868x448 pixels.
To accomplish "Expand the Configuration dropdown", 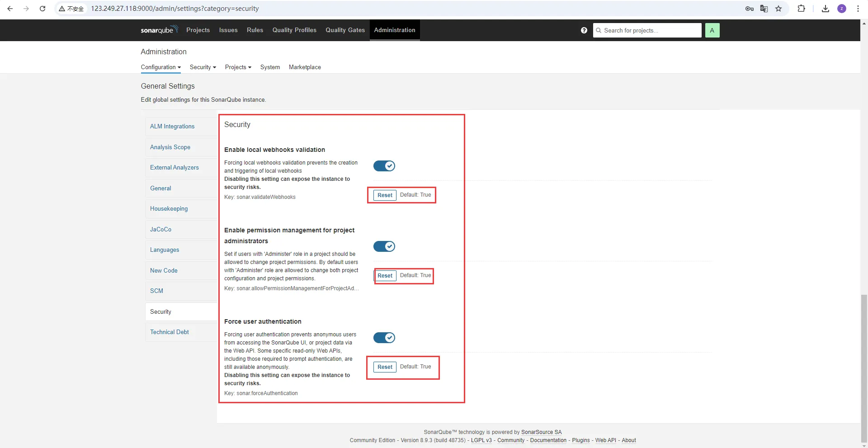I will click(161, 67).
